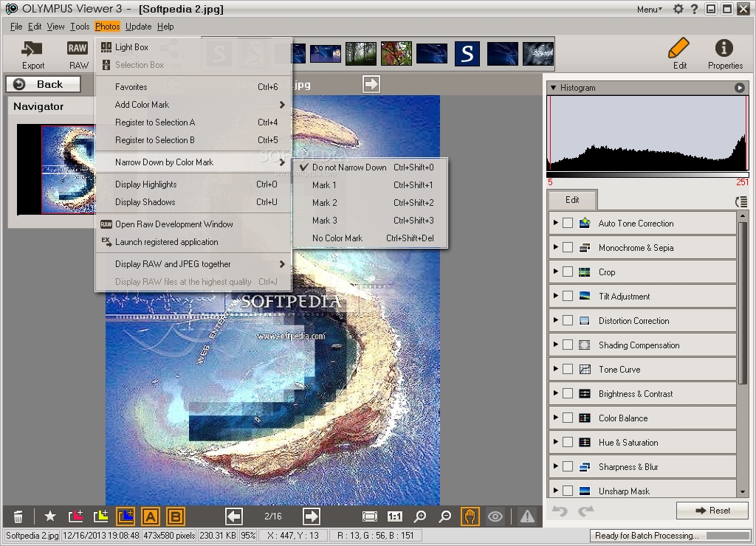The height and width of the screenshot is (546, 756).
Task: Go to previous image arrow in bottom bar
Action: [234, 516]
